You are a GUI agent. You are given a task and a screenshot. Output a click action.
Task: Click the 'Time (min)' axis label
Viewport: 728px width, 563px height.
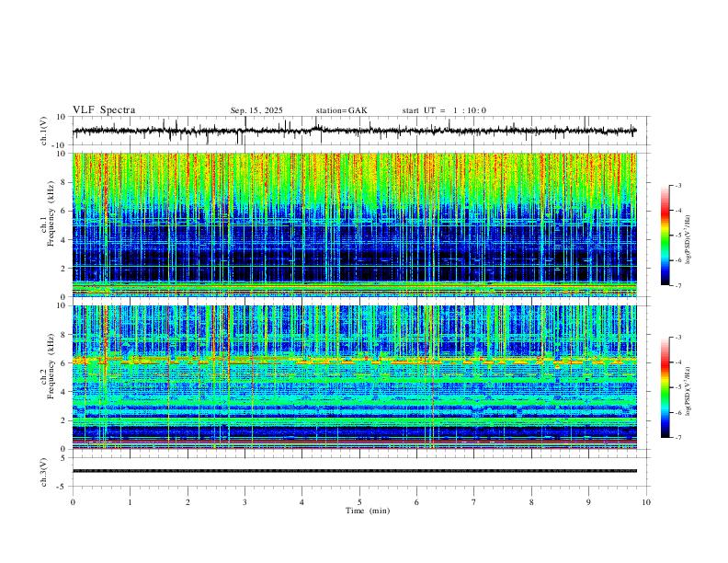pos(368,511)
